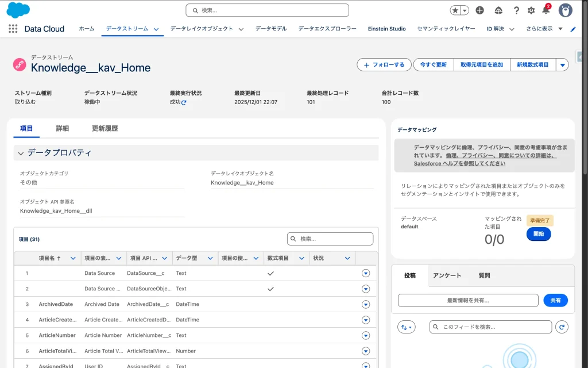Click the feed sort arrows icon
588x368 pixels.
click(x=406, y=327)
